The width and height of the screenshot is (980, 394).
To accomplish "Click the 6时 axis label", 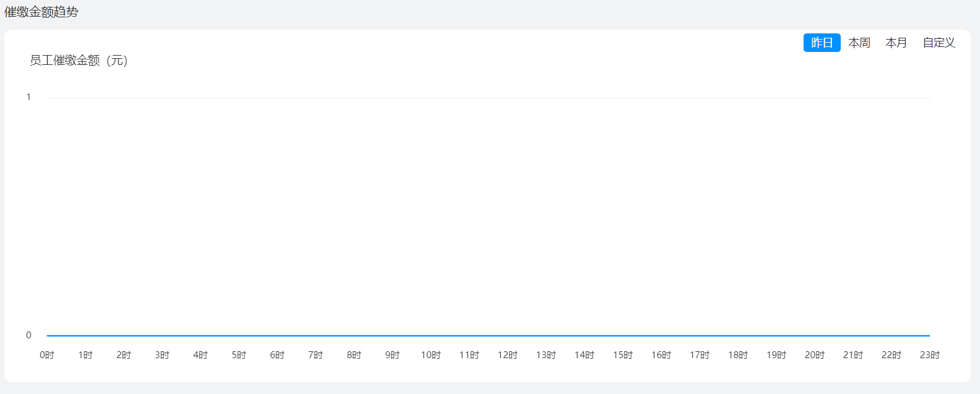I will [x=277, y=355].
